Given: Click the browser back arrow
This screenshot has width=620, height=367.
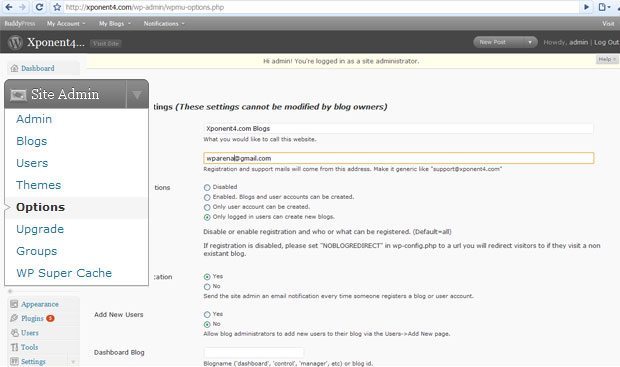Looking at the screenshot, I should coord(8,7).
